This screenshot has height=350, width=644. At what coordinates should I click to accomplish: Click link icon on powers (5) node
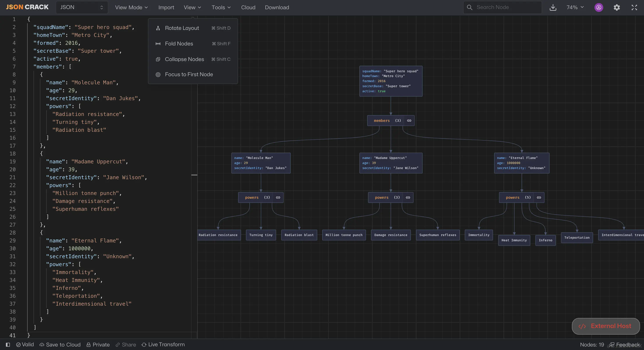539,198
